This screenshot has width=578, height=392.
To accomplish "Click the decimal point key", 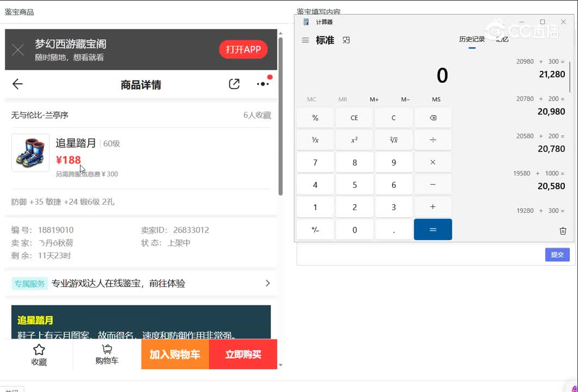I will tap(393, 230).
